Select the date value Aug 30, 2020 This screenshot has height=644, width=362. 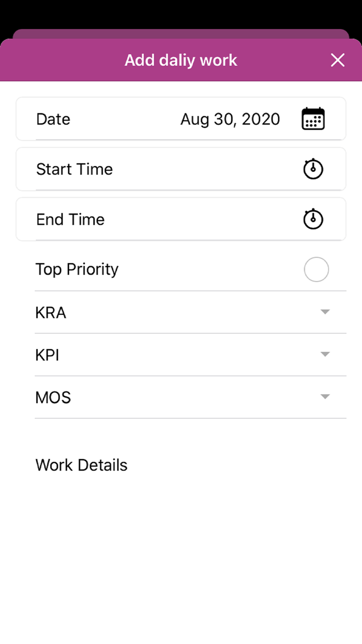(x=230, y=119)
